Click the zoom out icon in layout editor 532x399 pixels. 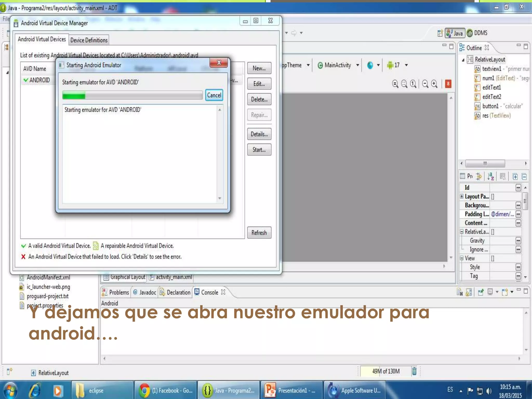click(425, 84)
